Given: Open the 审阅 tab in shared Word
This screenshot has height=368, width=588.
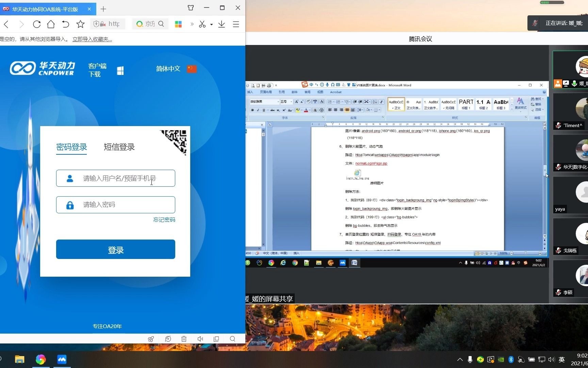Looking at the screenshot, I should coord(307,92).
